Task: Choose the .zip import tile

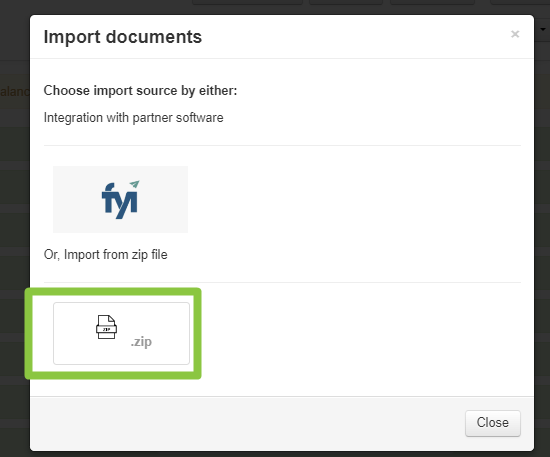Action: [121, 334]
